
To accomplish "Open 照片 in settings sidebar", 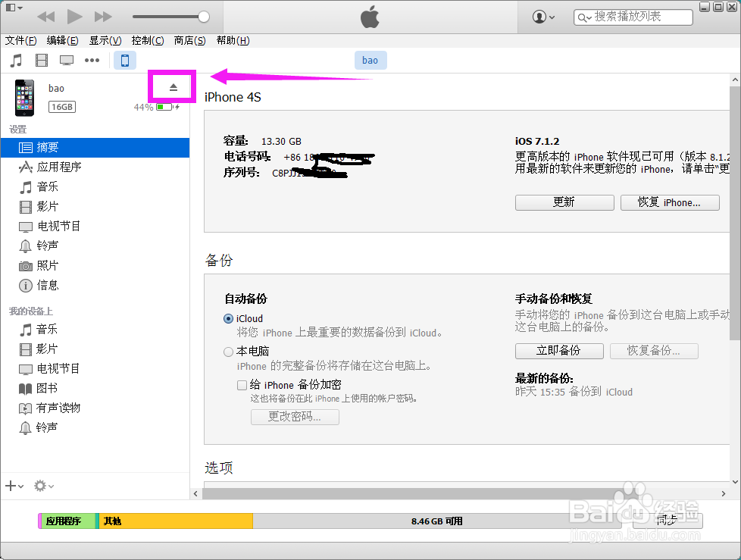I will tap(95, 265).
